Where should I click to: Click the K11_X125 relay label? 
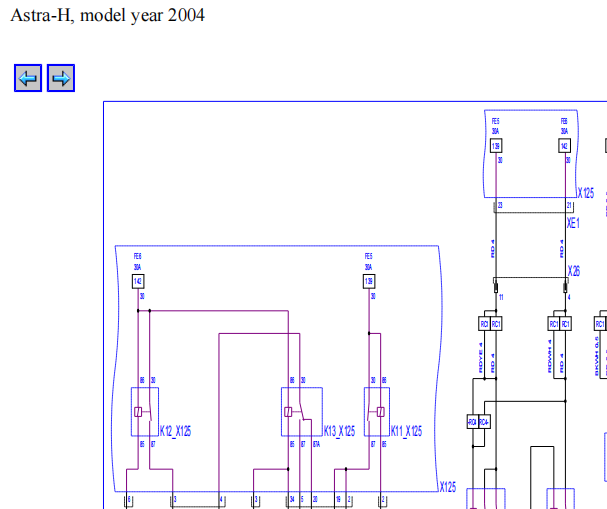click(x=406, y=431)
